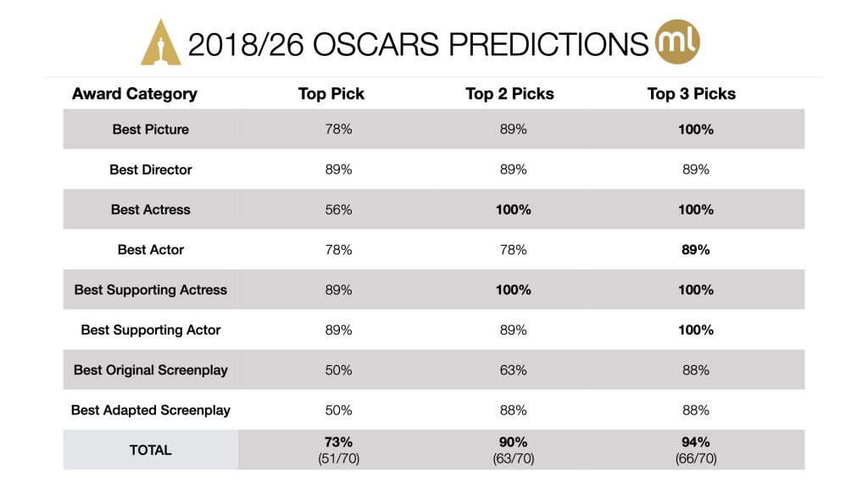
Task: Click the 2018/26 Oscars Predictions title
Action: click(418, 44)
